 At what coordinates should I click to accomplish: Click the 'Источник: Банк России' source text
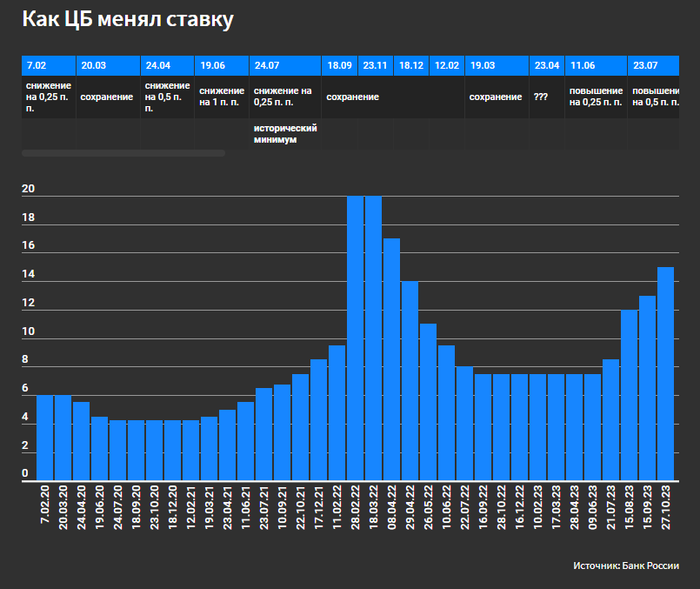pos(625,566)
